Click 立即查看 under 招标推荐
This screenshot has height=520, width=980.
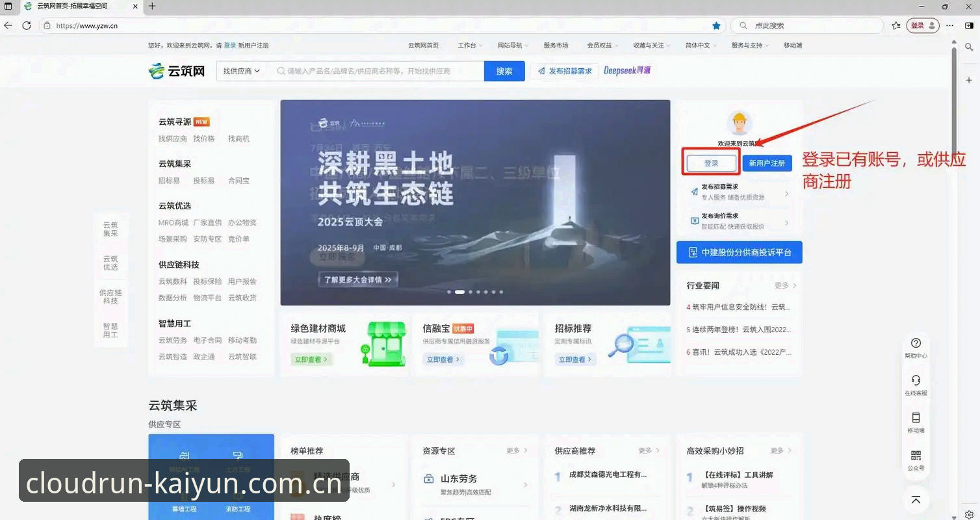[x=575, y=359]
